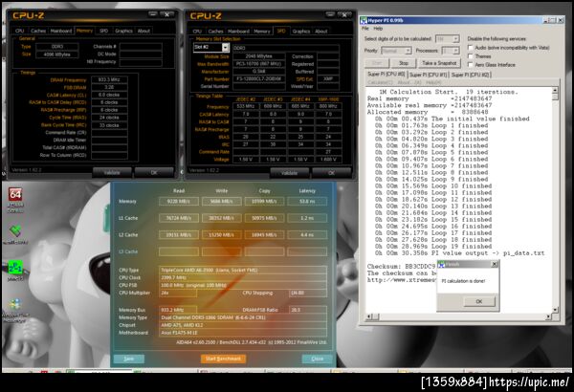Click Hyper PI log scrollbar up arrow
Viewport: 574px width, 392px height.
click(555, 91)
